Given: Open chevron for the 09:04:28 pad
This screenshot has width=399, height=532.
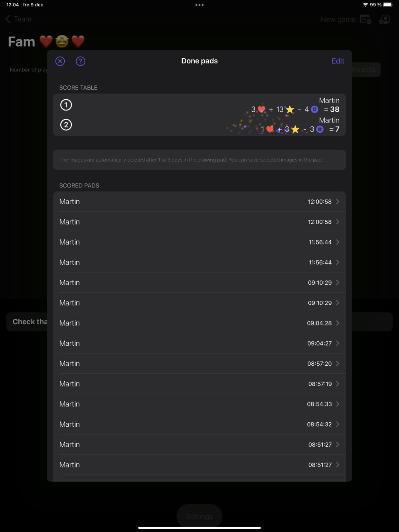Looking at the screenshot, I should pyautogui.click(x=338, y=323).
